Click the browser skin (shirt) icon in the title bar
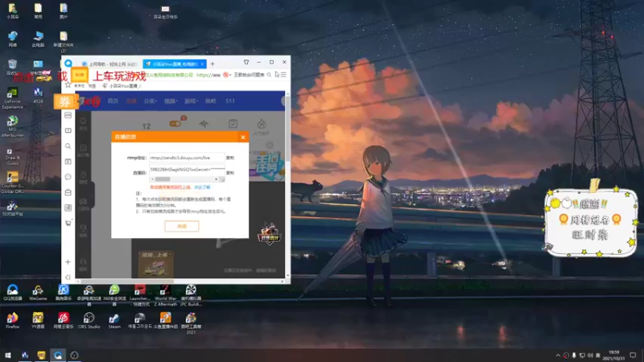Viewport: 644px width, 362px height. tap(246, 63)
